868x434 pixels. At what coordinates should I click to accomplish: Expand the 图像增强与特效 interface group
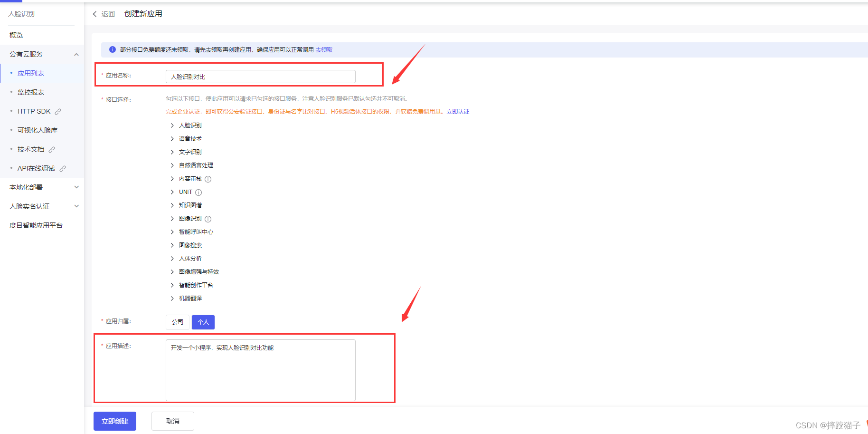pyautogui.click(x=172, y=272)
